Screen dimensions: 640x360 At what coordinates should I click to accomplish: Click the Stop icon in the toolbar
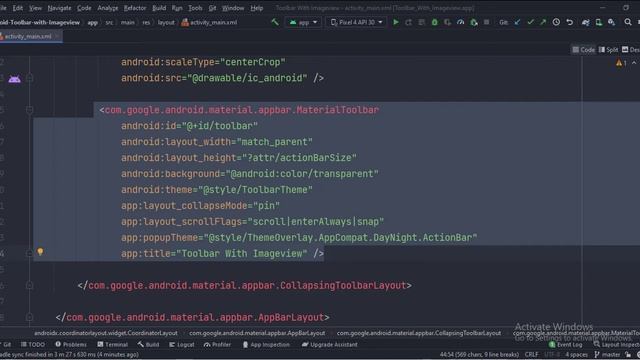[487, 22]
